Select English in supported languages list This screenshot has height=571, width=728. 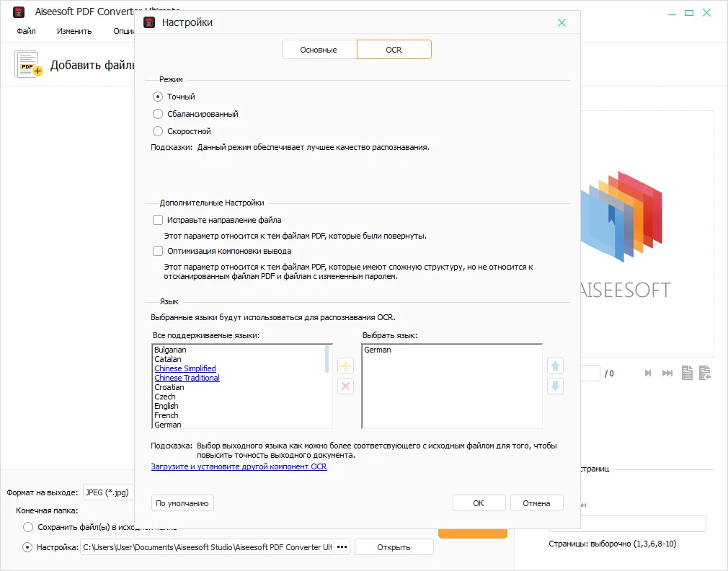click(167, 406)
